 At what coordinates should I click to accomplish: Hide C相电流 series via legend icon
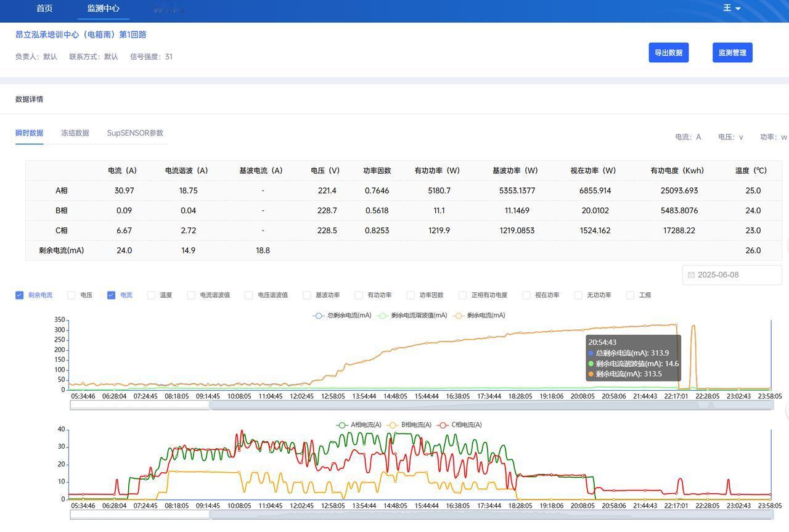click(443, 425)
